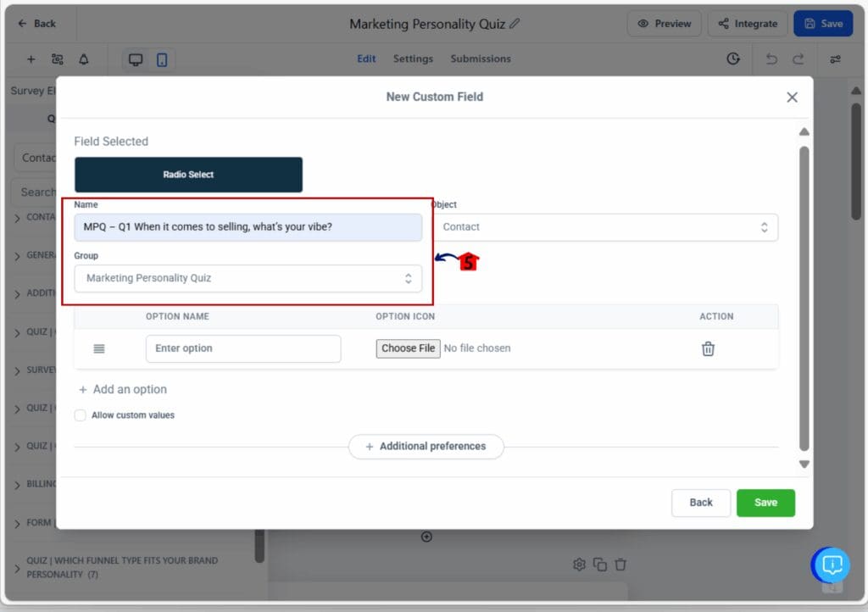Click the trash icon for the option row
The height and width of the screenshot is (612, 868).
click(708, 348)
